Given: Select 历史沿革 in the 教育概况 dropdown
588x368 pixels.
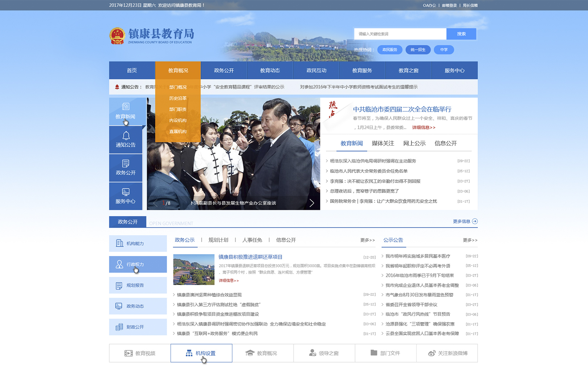Looking at the screenshot, I should coord(178,98).
